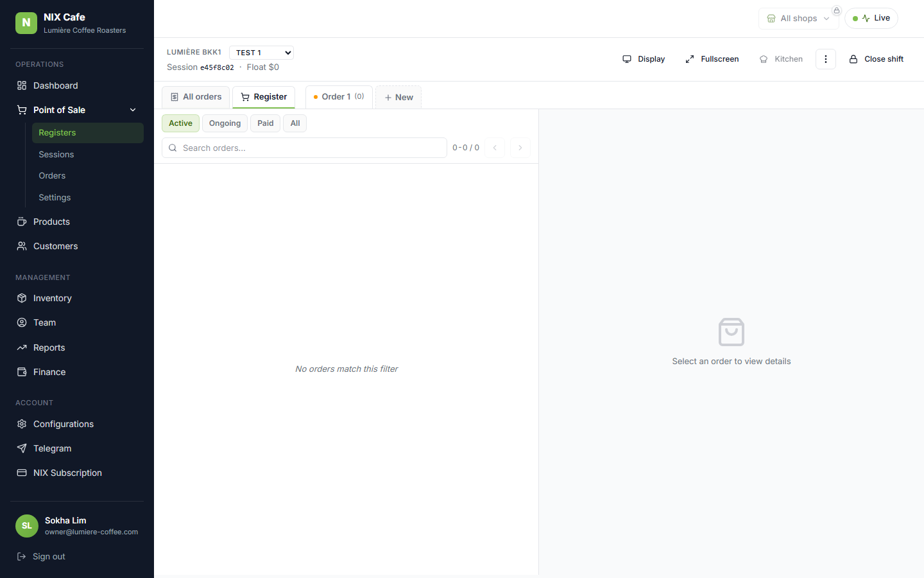924x578 pixels.
Task: Click the Telegram paper plane icon
Action: point(22,448)
